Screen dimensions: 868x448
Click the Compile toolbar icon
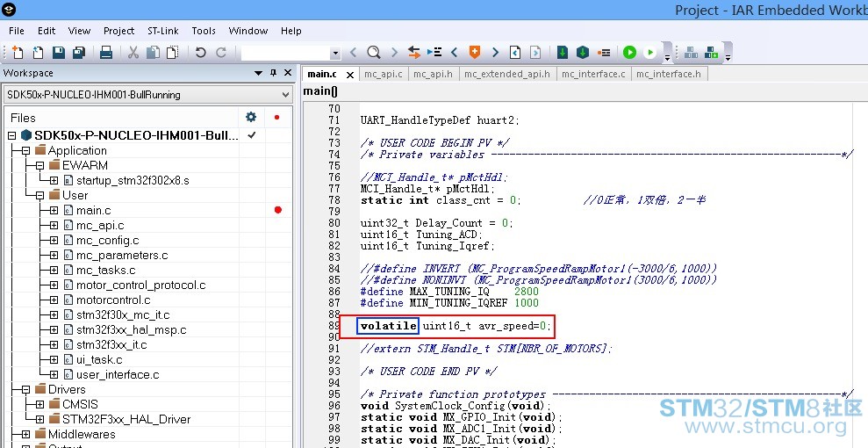pos(563,53)
